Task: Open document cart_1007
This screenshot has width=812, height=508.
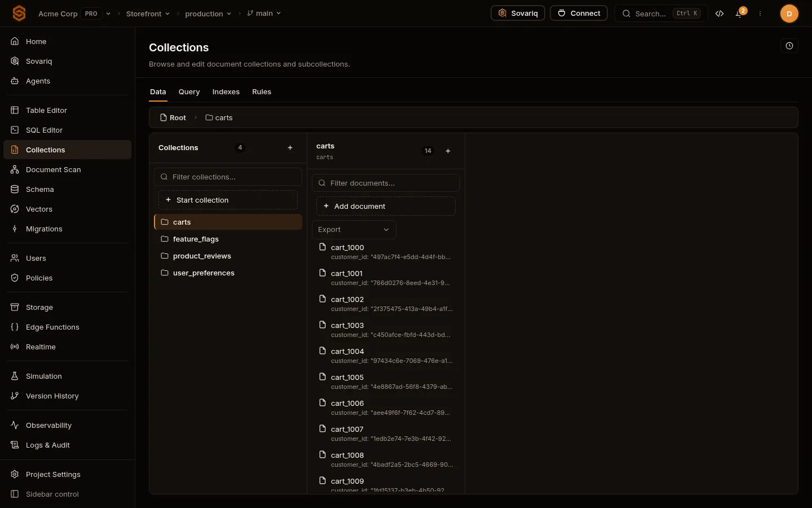Action: 386,433
